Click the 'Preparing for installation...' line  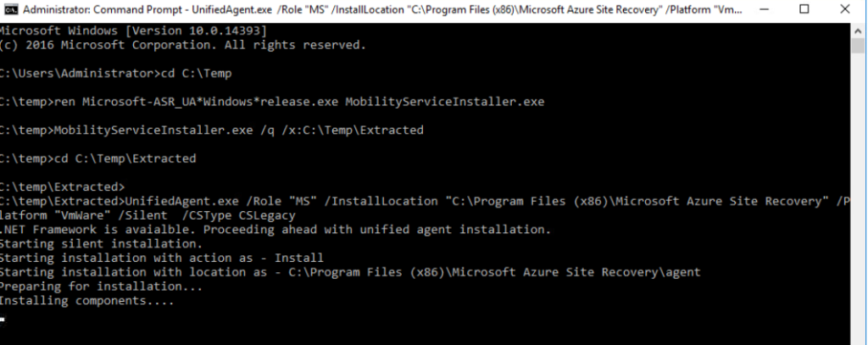102,287
